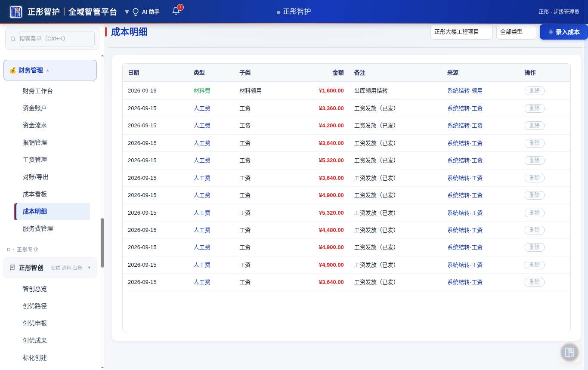Screen dimensions: 588x370
Task: Click the 日期 column header
Action: point(133,73)
